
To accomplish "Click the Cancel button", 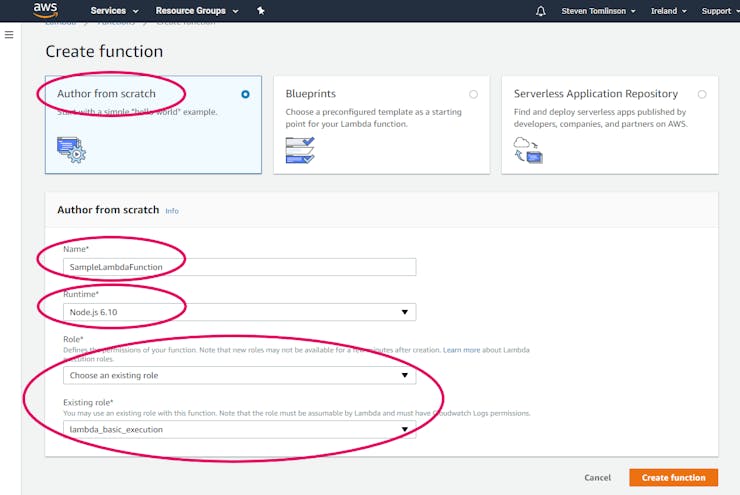I will pyautogui.click(x=597, y=478).
